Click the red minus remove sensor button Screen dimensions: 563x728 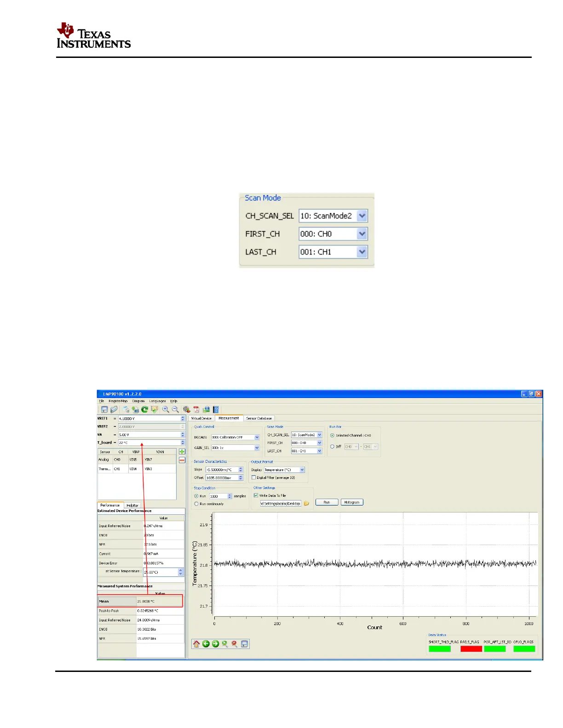(182, 460)
